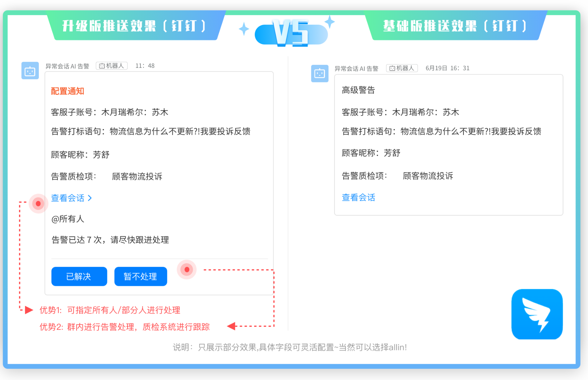Click the 说明 footnote text
This screenshot has width=588, height=380.
tap(290, 347)
